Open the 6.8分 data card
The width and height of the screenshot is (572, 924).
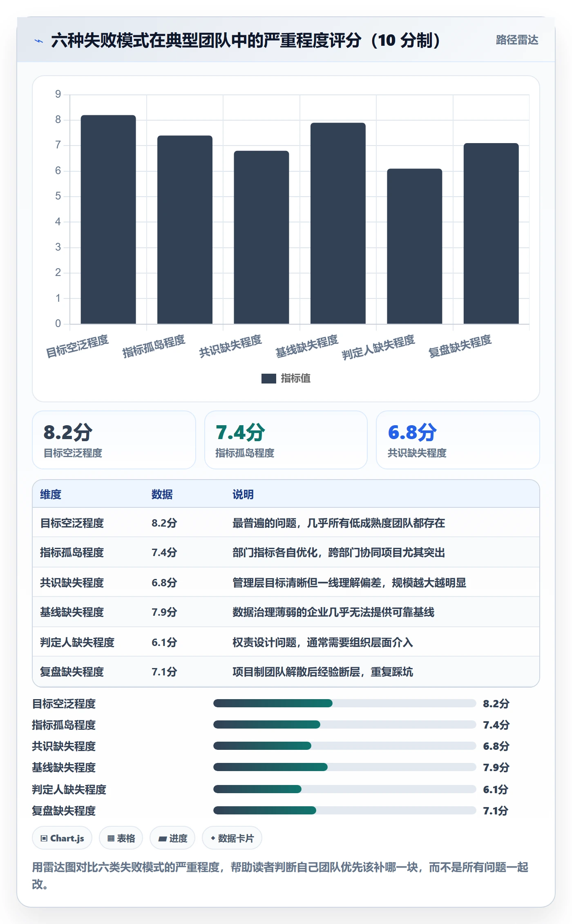click(458, 440)
